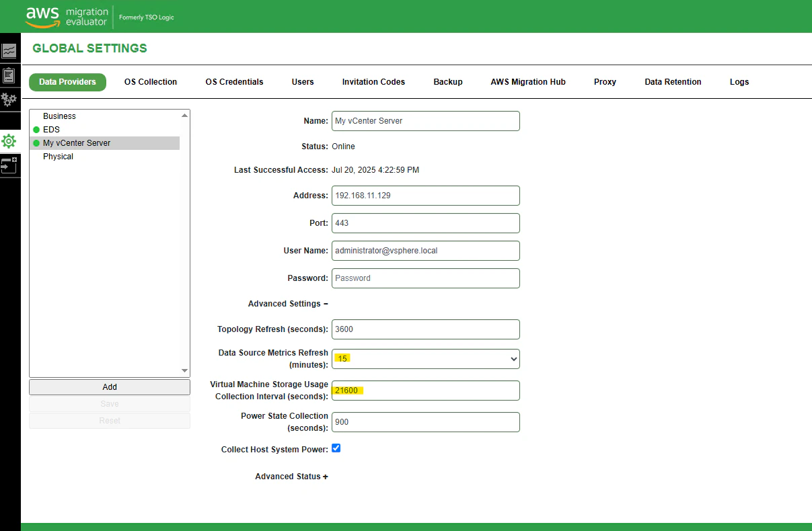Click the disabled Save button
This screenshot has height=531, width=812.
click(x=110, y=404)
